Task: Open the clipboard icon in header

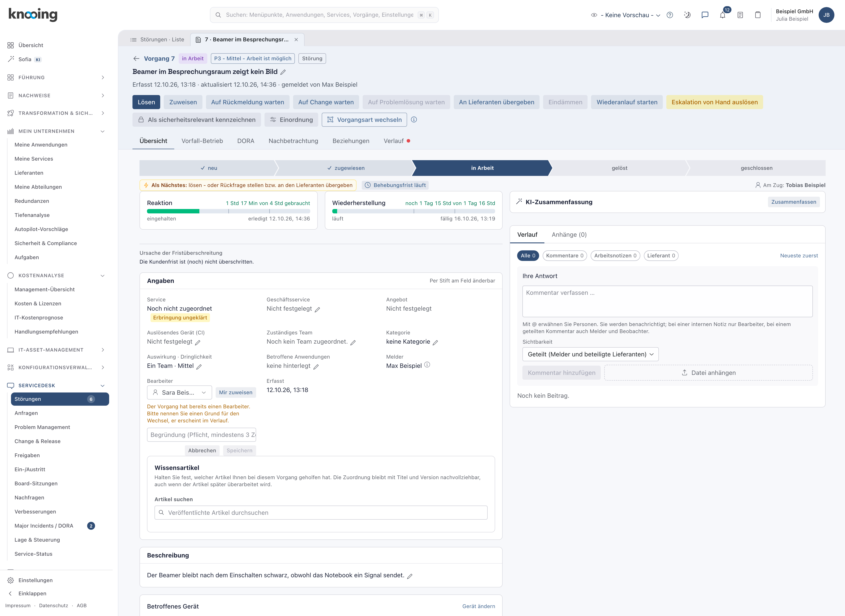Action: coord(758,15)
